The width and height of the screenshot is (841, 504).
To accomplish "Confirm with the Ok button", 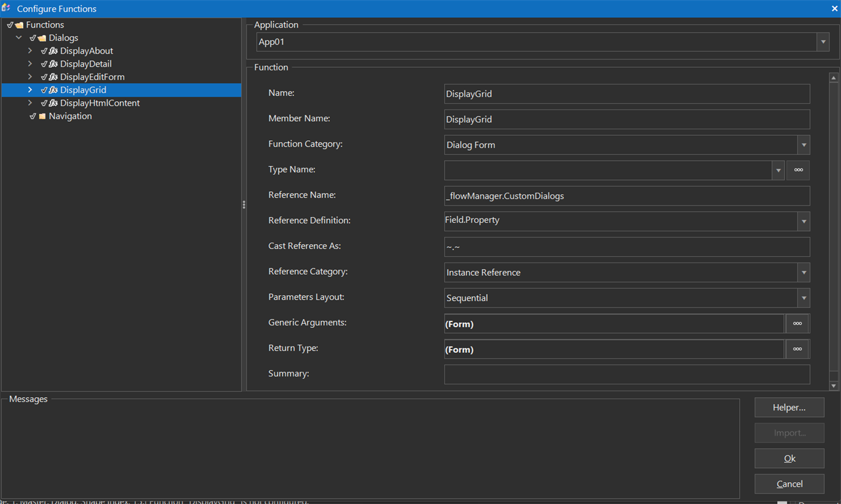I will tap(790, 459).
